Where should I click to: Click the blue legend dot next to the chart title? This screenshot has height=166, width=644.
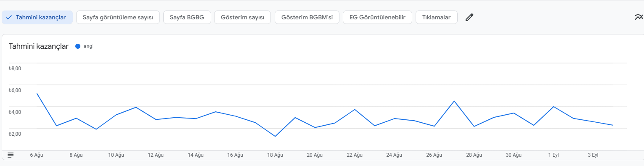(x=77, y=46)
